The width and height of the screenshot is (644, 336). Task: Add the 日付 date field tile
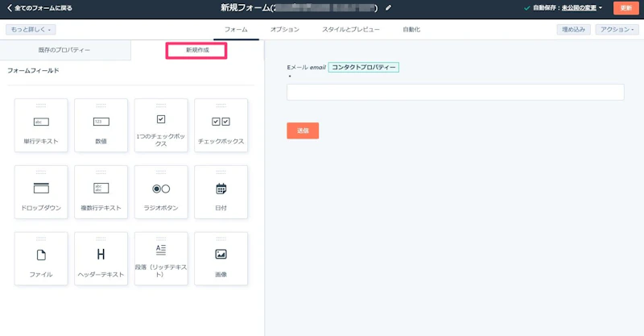[221, 192]
